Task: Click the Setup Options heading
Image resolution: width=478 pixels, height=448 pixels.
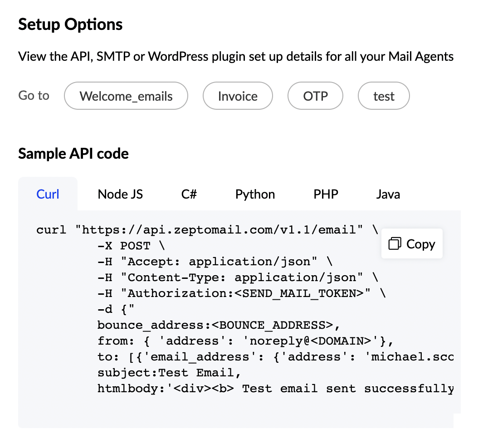Action: (x=70, y=24)
